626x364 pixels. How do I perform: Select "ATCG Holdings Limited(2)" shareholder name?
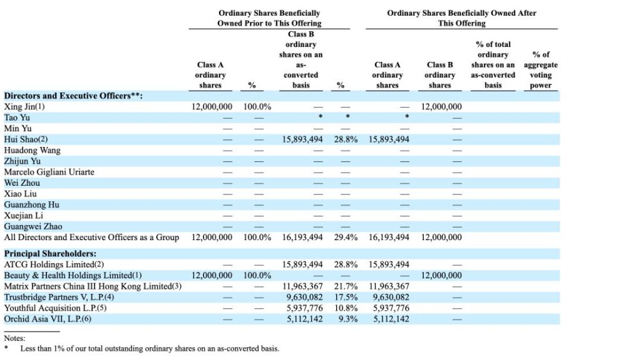click(54, 265)
